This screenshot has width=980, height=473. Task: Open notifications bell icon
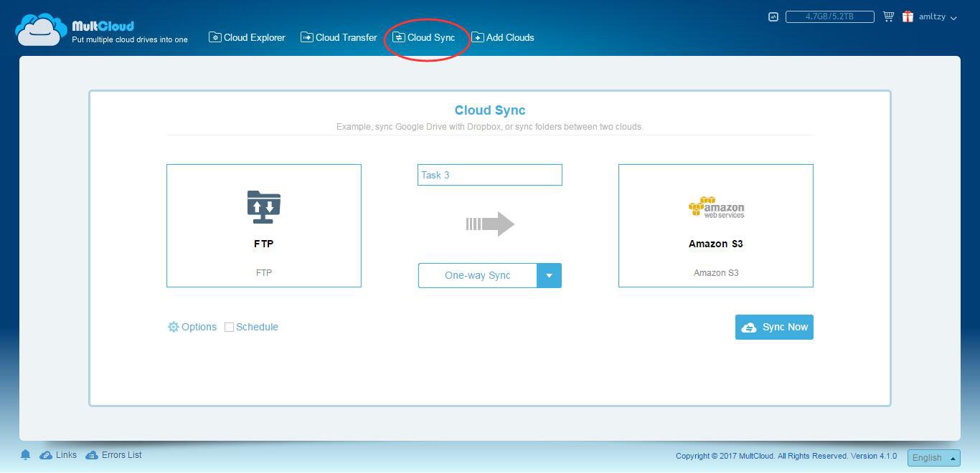coord(26,455)
